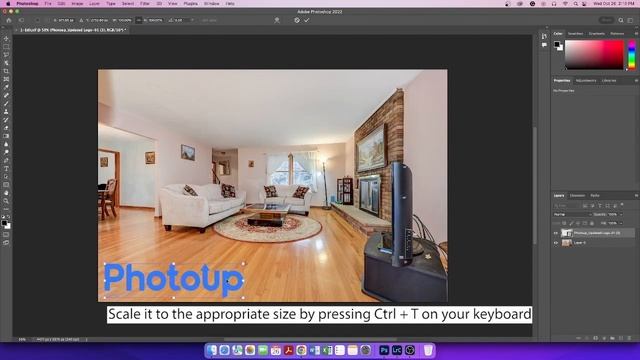Toggle lock transparent pixels
The height and width of the screenshot is (360, 640).
(x=564, y=223)
